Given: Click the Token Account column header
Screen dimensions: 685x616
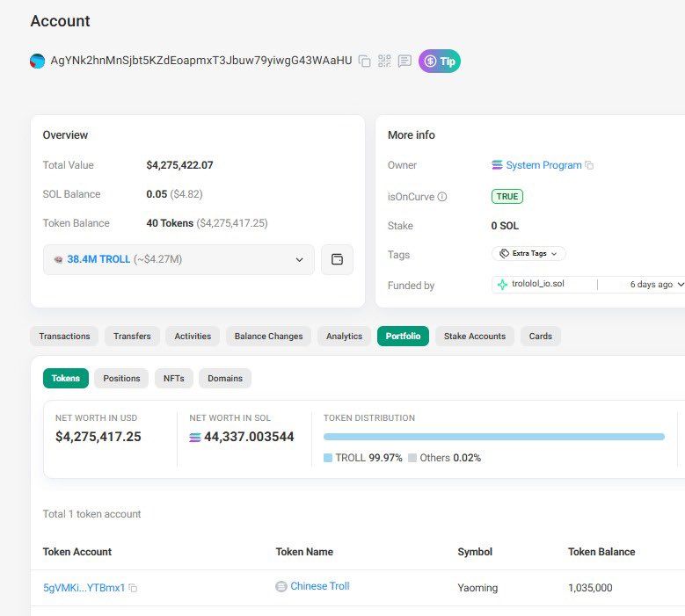Looking at the screenshot, I should pyautogui.click(x=77, y=552).
